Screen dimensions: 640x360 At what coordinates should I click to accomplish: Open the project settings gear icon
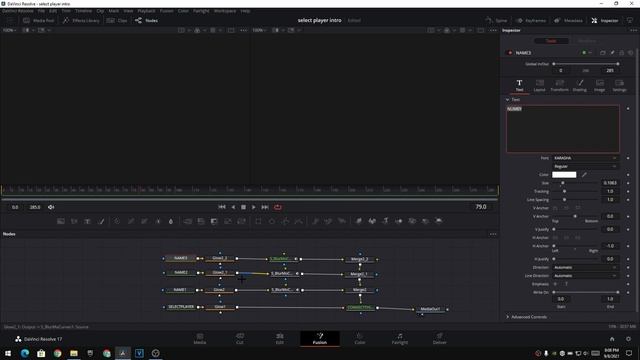628,339
